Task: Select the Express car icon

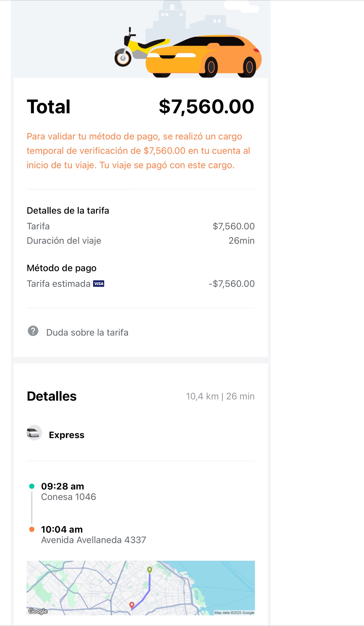Action: point(34,433)
